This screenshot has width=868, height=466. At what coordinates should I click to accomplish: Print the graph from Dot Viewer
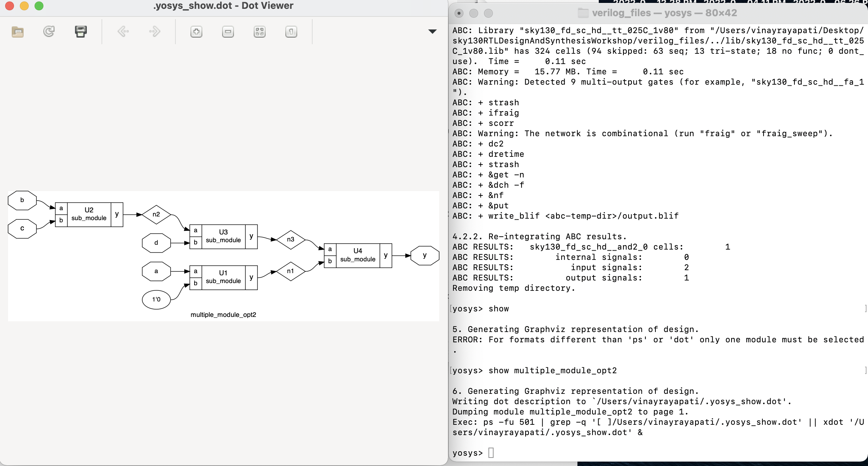(x=81, y=32)
